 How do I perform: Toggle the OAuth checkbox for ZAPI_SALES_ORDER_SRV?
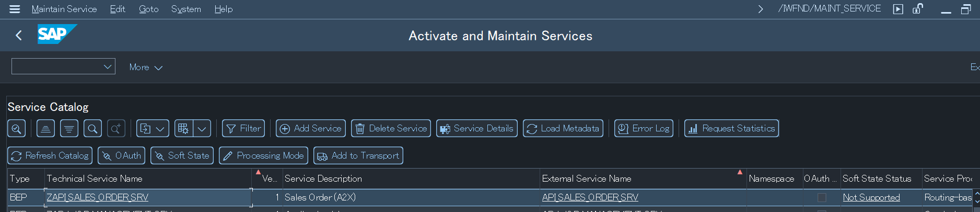[x=822, y=197]
